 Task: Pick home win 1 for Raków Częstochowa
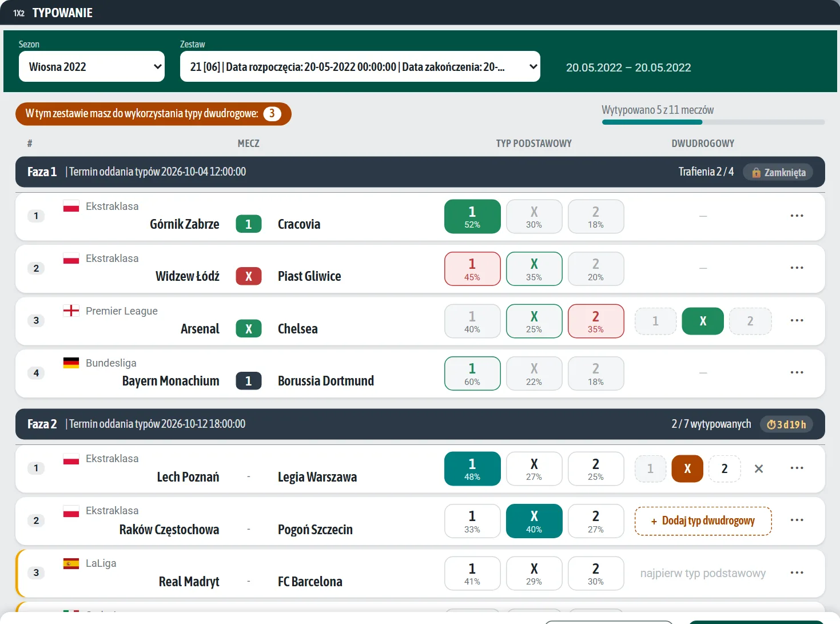tap(472, 521)
